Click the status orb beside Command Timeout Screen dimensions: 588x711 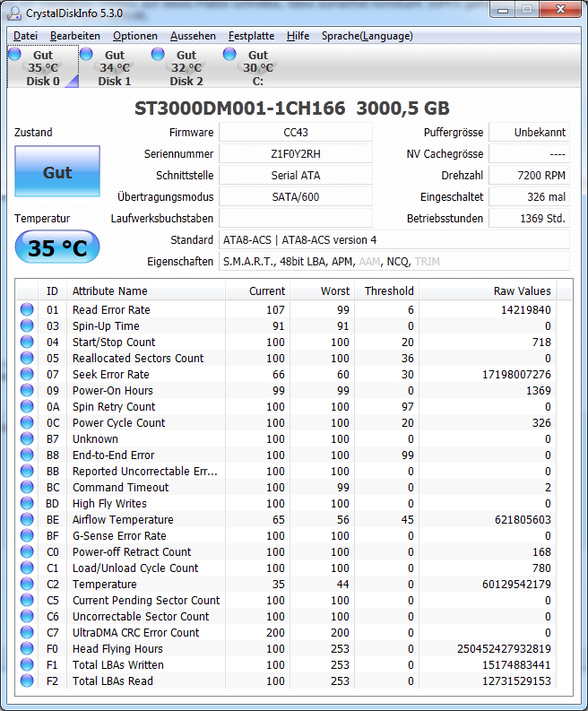tap(27, 488)
